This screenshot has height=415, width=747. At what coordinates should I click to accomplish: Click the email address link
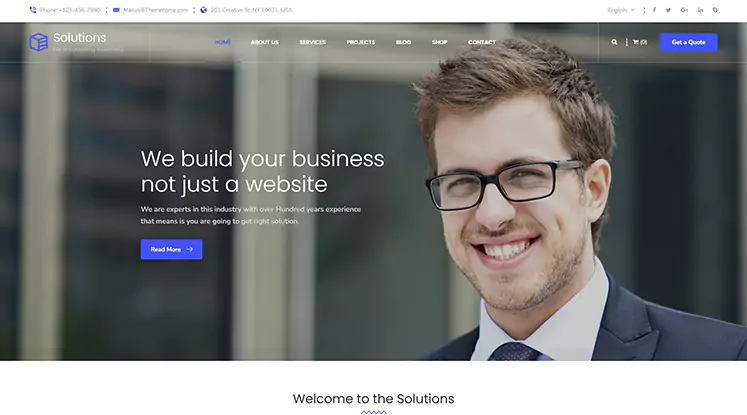click(x=155, y=10)
